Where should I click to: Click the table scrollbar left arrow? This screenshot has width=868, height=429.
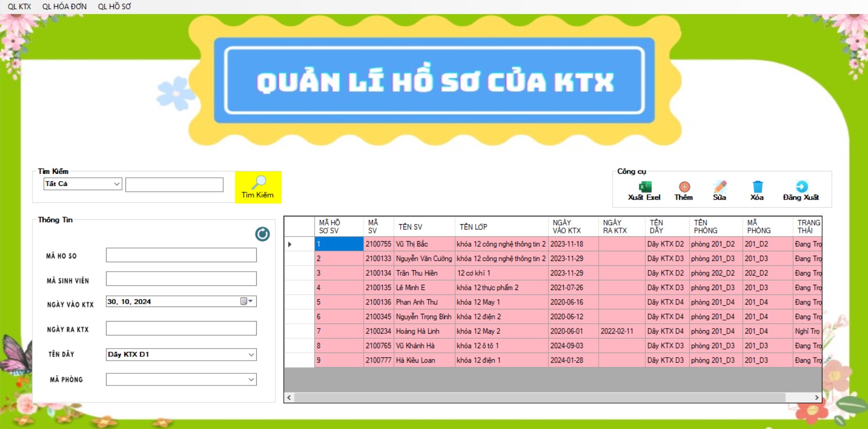289,398
